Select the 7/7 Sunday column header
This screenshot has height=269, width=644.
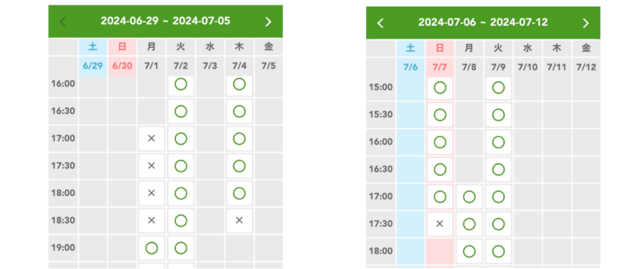point(440,67)
